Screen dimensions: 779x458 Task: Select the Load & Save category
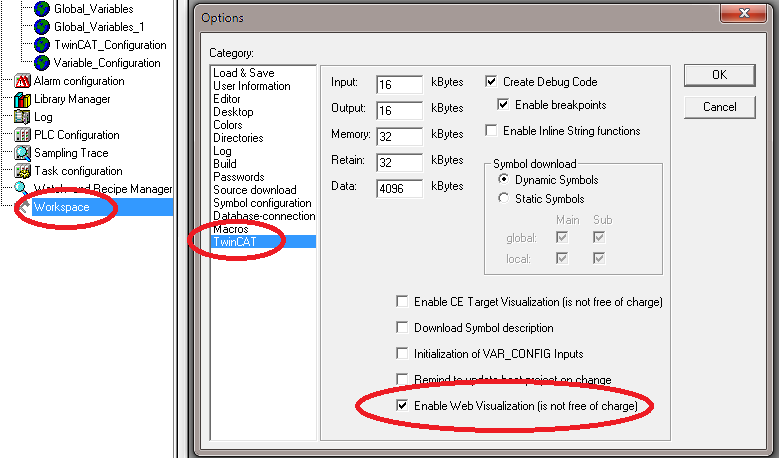[243, 73]
